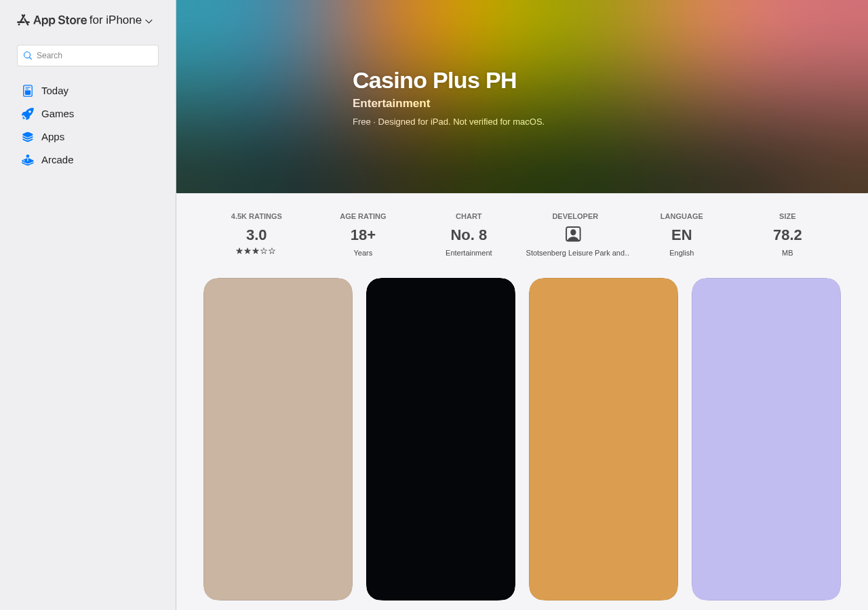
Task: Click the Games rocket icon
Action: coord(28,114)
